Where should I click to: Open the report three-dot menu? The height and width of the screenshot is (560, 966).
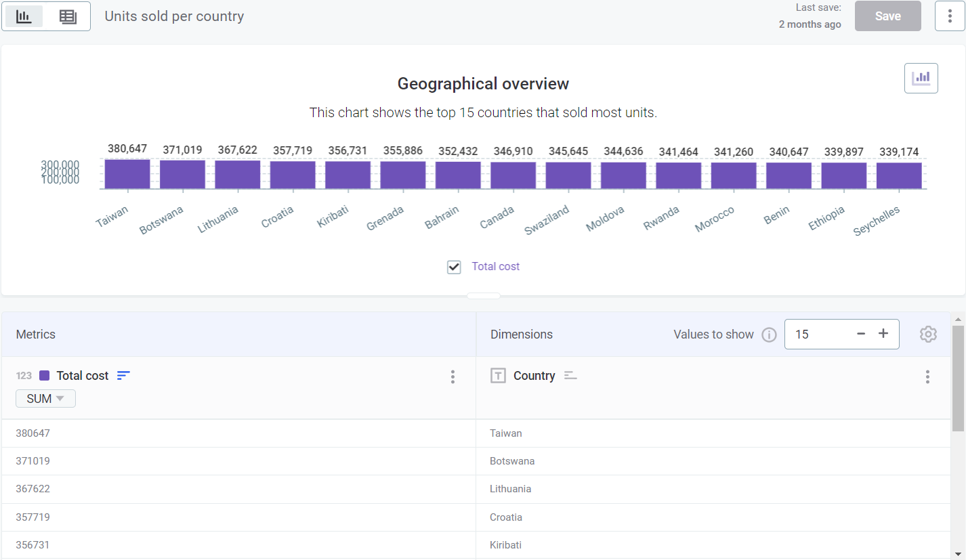pyautogui.click(x=950, y=16)
